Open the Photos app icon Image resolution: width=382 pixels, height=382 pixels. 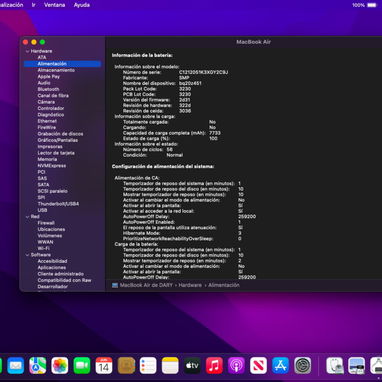(60, 366)
